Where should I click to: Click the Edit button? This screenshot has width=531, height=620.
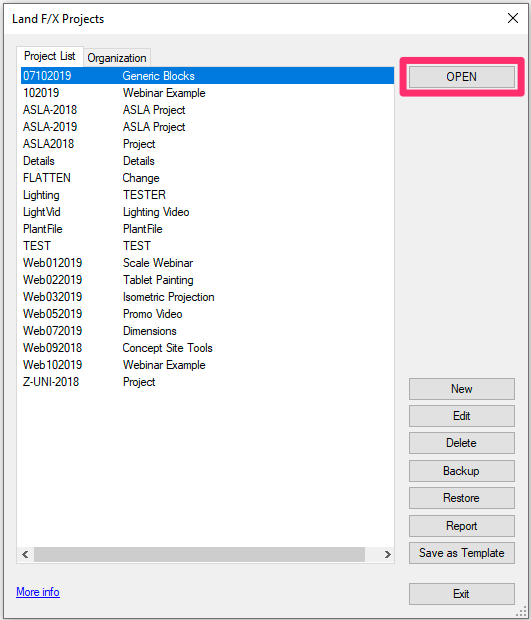[x=461, y=416]
